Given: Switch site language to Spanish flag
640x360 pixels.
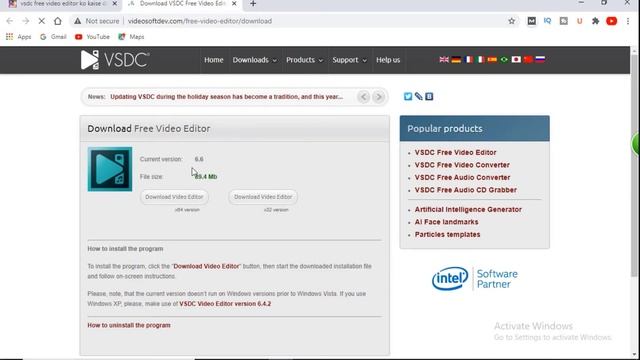Looking at the screenshot, I should click(x=492, y=60).
